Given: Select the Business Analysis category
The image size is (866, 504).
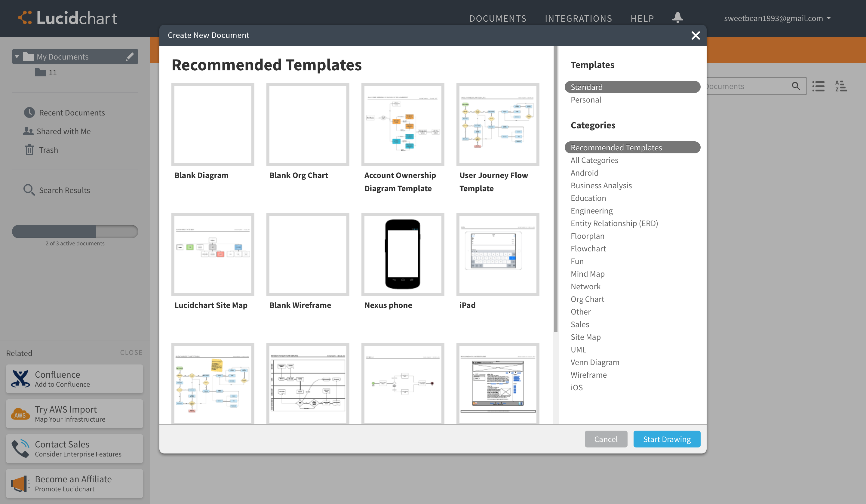Looking at the screenshot, I should (601, 185).
